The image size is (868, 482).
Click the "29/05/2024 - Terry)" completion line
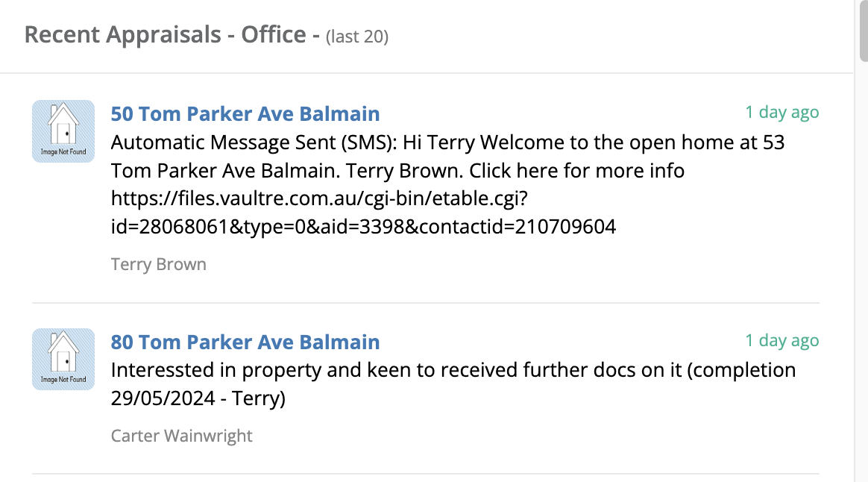(x=198, y=398)
